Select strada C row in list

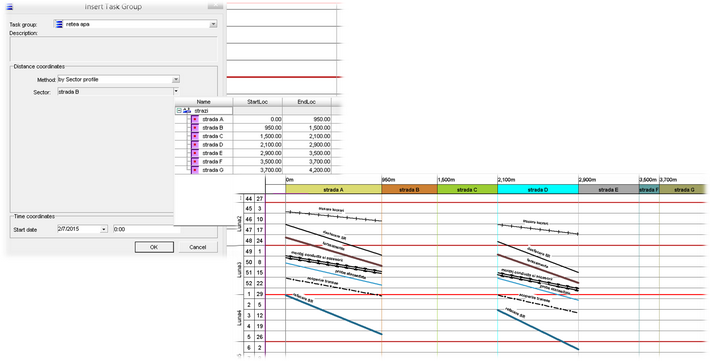pyautogui.click(x=253, y=136)
